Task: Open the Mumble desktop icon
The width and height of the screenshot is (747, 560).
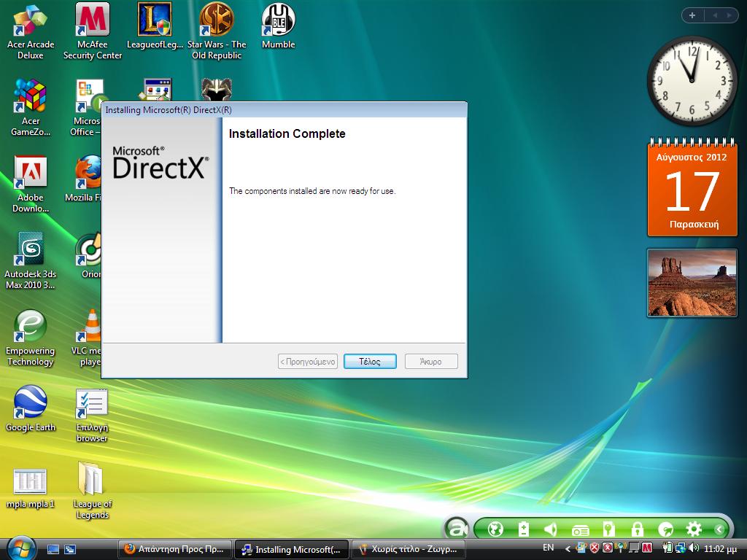Action: point(278,26)
